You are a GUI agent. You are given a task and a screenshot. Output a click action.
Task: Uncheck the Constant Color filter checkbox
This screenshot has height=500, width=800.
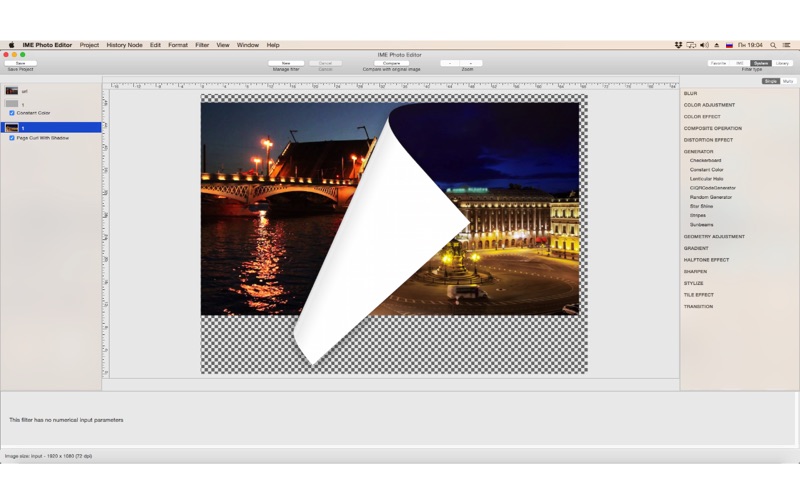click(12, 113)
